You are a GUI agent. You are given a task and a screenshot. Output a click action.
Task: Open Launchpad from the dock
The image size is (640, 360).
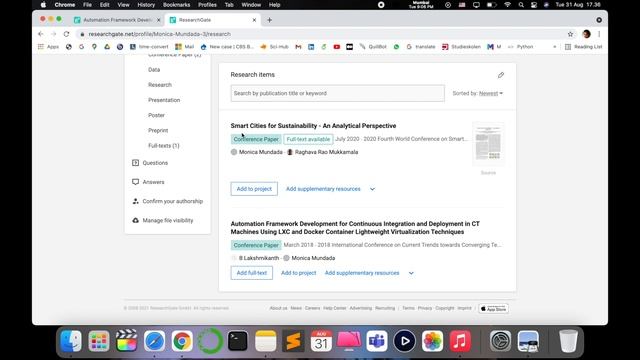point(99,341)
